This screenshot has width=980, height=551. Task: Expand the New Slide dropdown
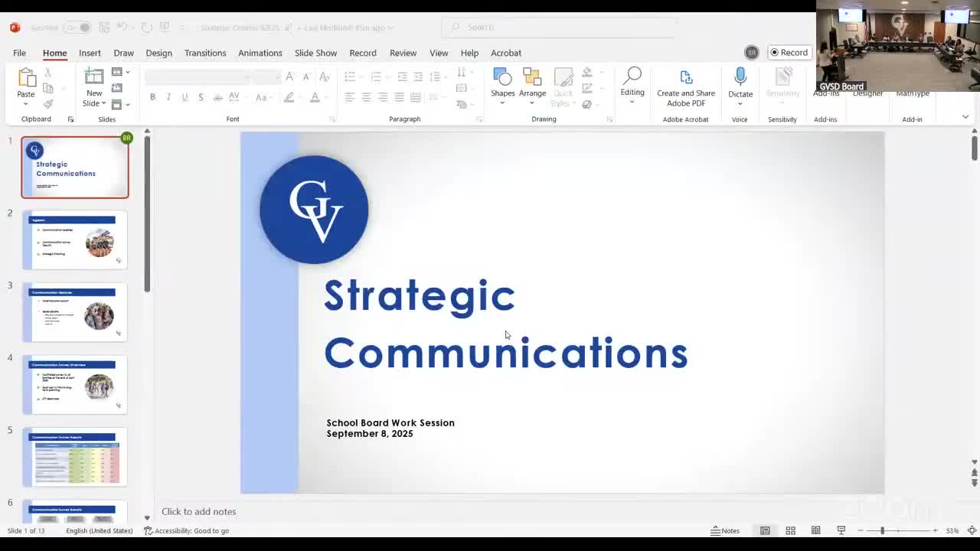click(x=94, y=103)
